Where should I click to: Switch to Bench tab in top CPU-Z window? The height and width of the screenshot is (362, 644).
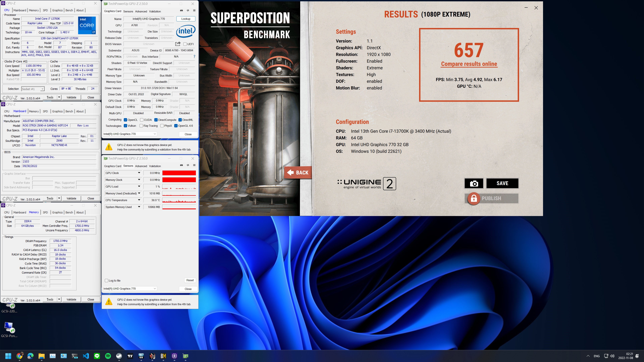(69, 10)
